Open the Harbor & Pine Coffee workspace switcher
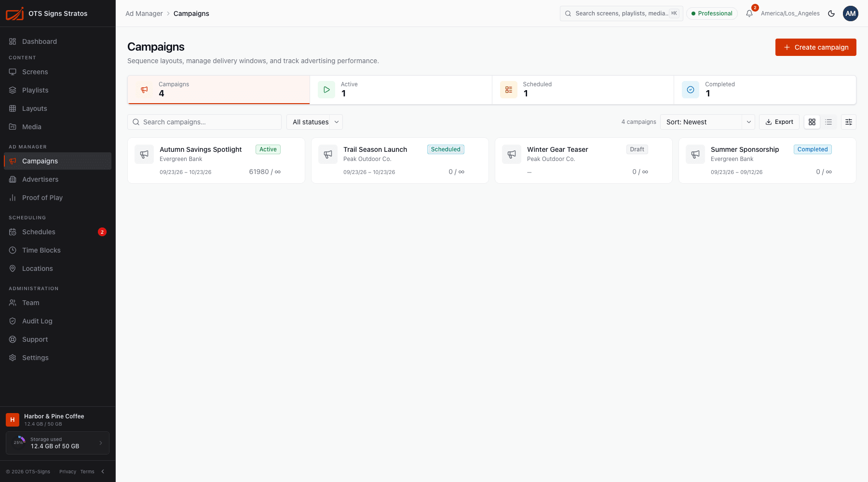This screenshot has width=868, height=482. tap(57, 420)
